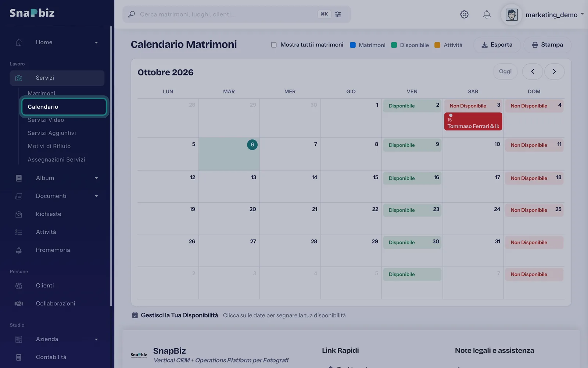Open the settings gear icon
588x368 pixels.
464,14
